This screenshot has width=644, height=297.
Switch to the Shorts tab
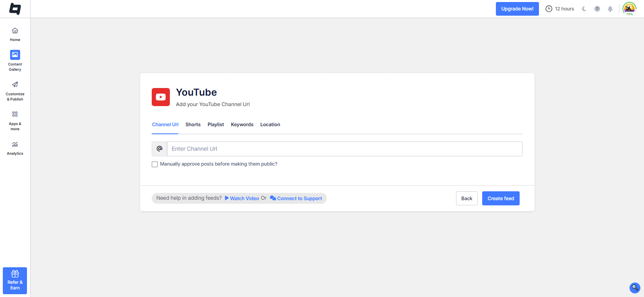193,125
